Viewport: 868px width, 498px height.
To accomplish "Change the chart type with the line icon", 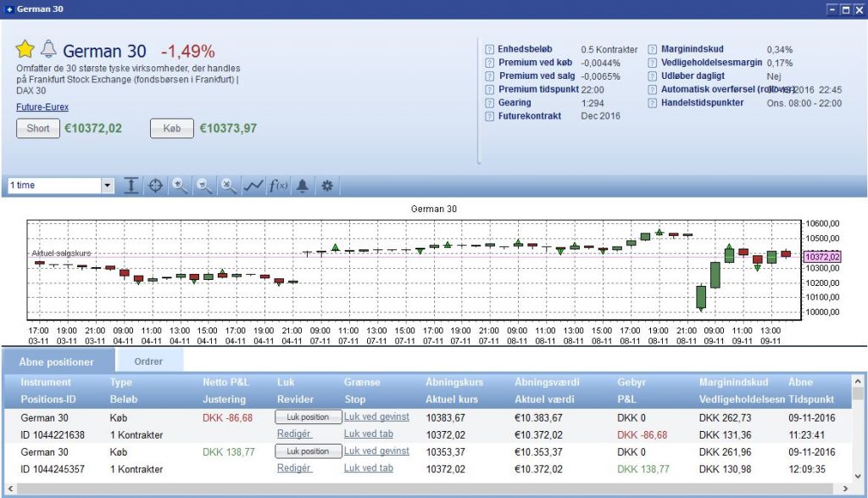I will click(253, 186).
